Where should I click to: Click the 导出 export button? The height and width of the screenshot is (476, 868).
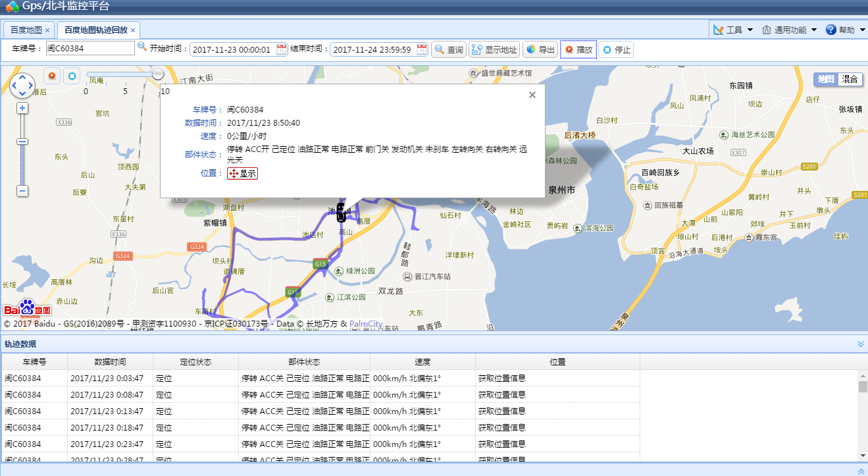(x=540, y=49)
